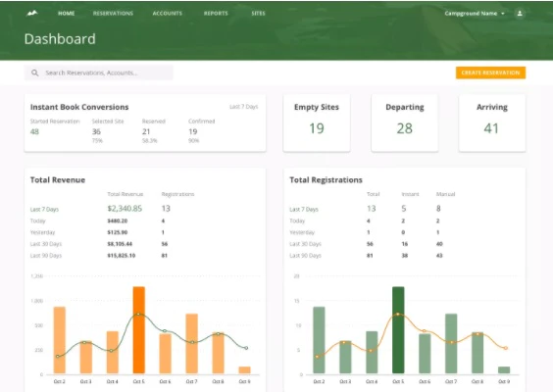Open the user profile icon

coord(520,14)
